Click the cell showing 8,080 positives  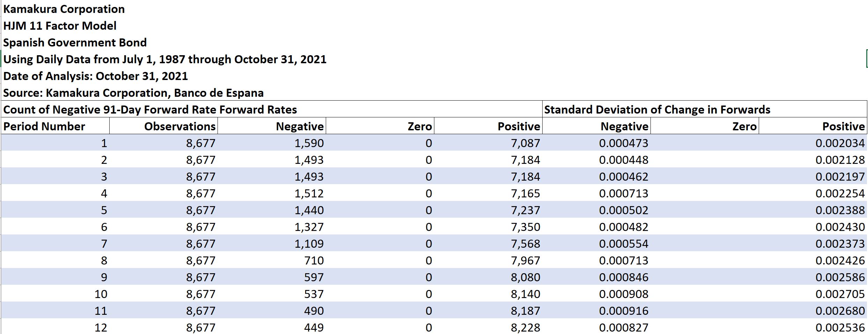pos(488,277)
